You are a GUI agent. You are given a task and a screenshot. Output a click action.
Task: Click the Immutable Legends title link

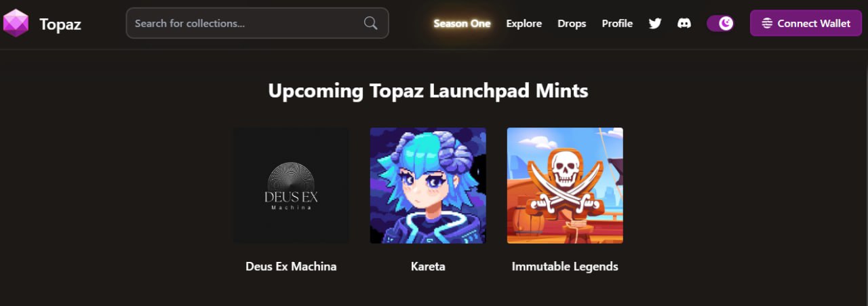pos(565,267)
